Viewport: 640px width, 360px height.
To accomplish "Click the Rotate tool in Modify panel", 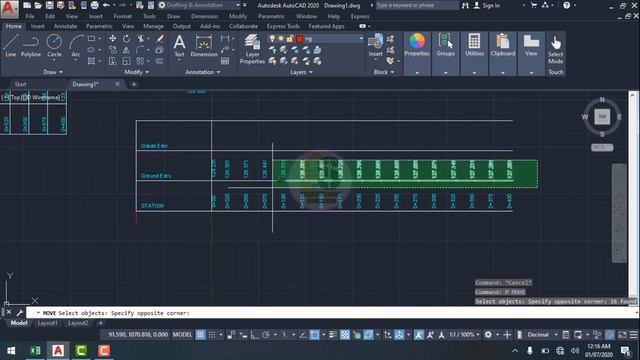I will click(127, 38).
